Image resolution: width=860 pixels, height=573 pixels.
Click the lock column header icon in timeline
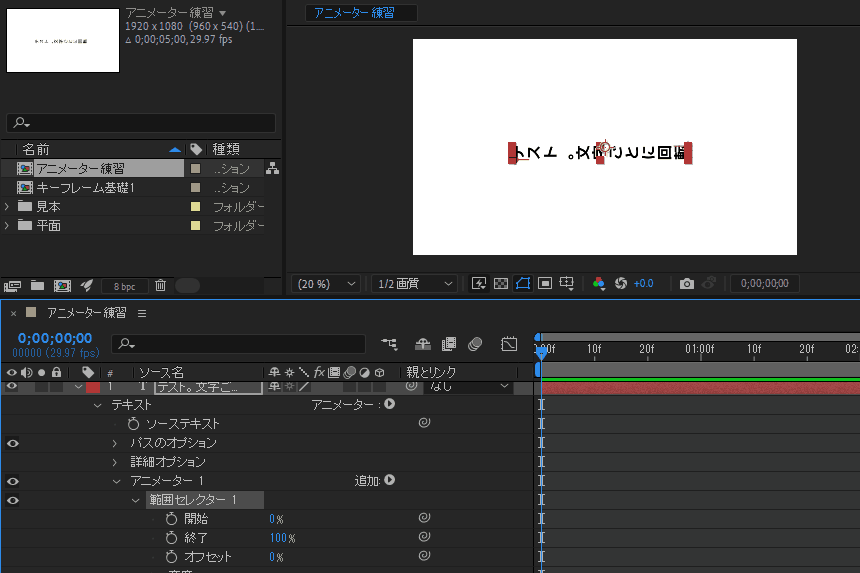(56, 372)
